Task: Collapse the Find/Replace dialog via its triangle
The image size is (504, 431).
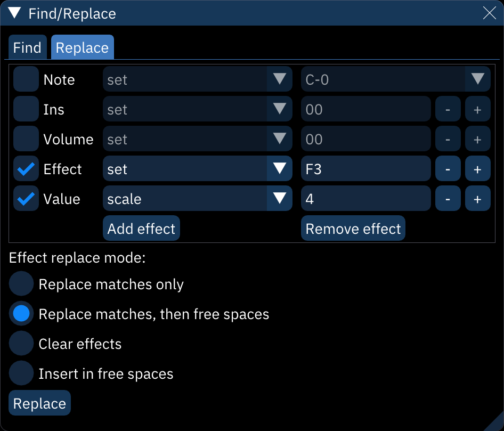Action: click(14, 13)
